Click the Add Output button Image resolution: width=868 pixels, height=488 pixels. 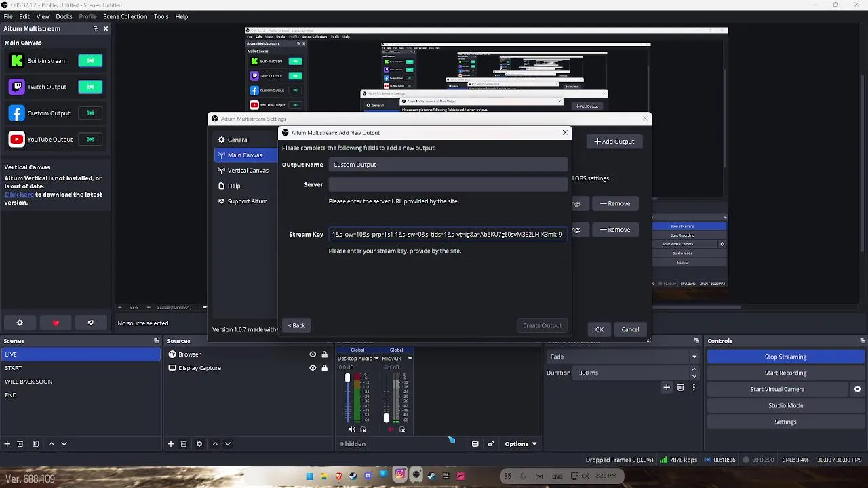(x=614, y=142)
